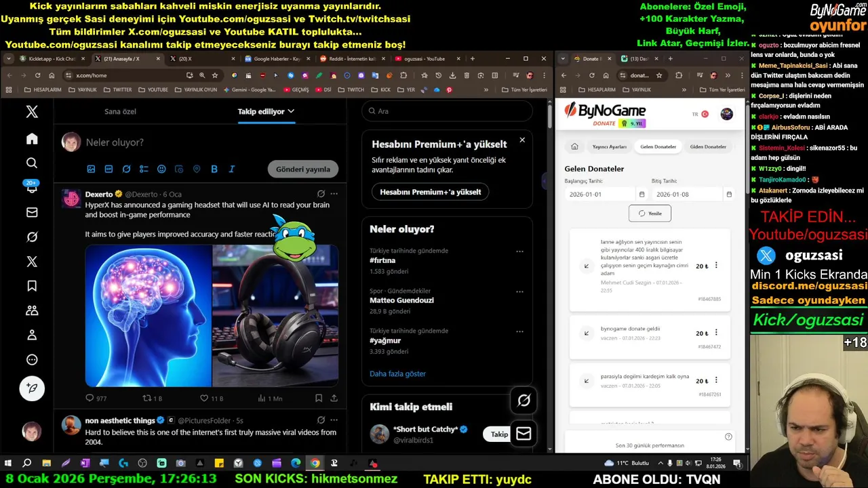Open more menu on Dexerto post

pos(334,194)
